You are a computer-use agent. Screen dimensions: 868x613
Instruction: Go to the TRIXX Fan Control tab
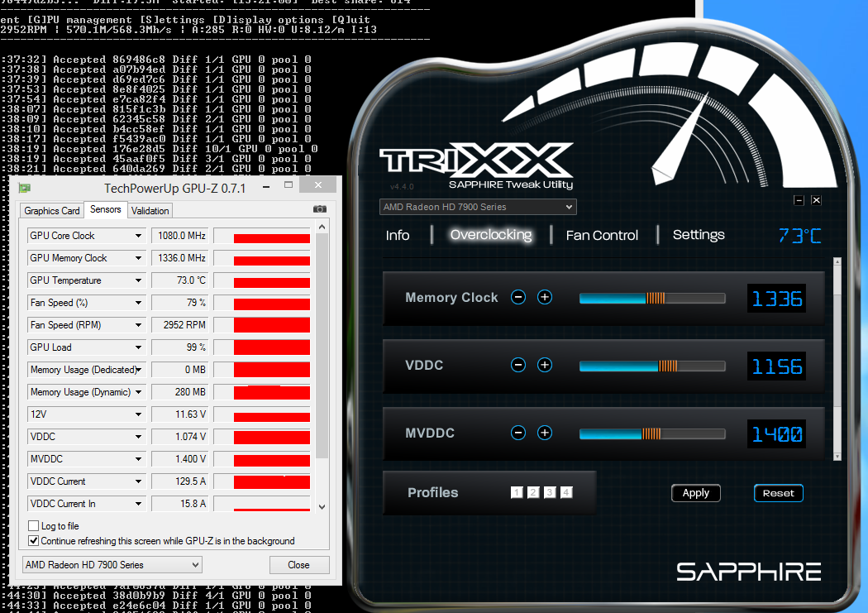coord(602,235)
